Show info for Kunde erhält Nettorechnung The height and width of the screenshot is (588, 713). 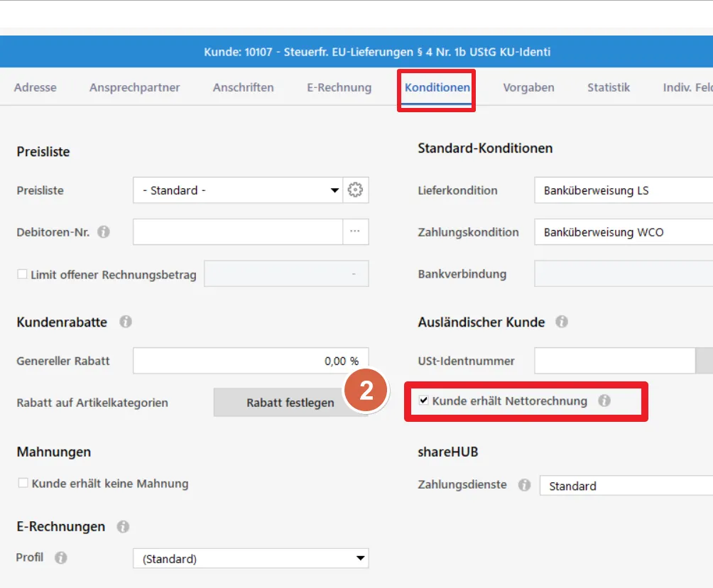(x=604, y=401)
